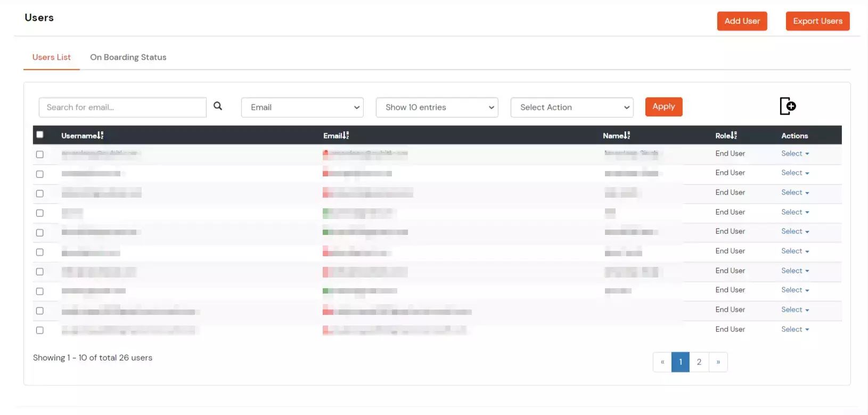This screenshot has height=415, width=868.
Task: Open Select actions for the eighth user row
Action: pyautogui.click(x=795, y=290)
